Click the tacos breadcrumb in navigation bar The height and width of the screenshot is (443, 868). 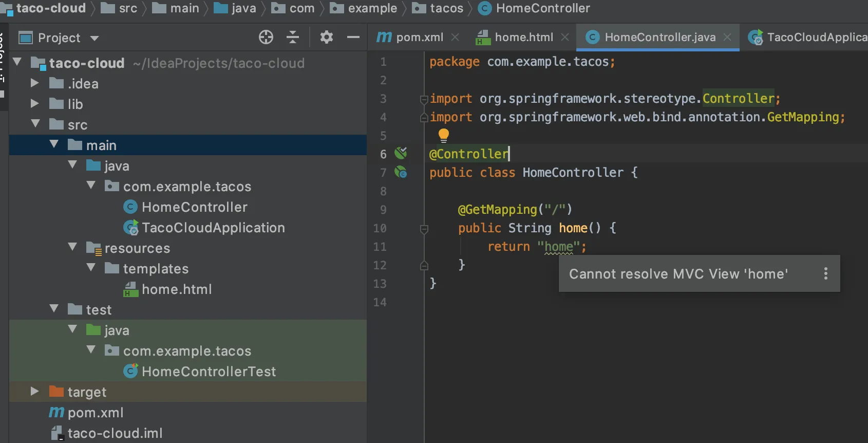pyautogui.click(x=446, y=8)
